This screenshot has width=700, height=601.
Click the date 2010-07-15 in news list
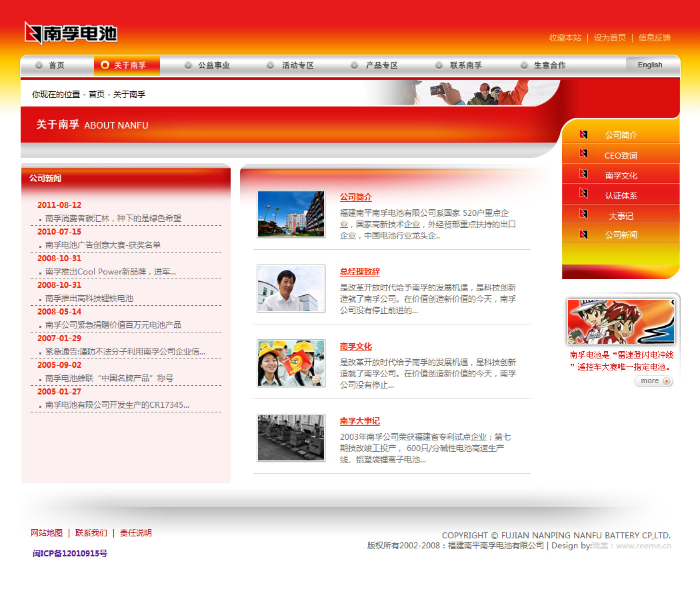[x=59, y=232]
